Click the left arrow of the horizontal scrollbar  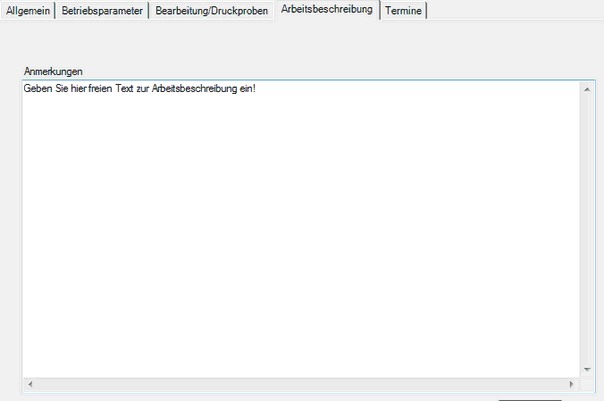(29, 384)
